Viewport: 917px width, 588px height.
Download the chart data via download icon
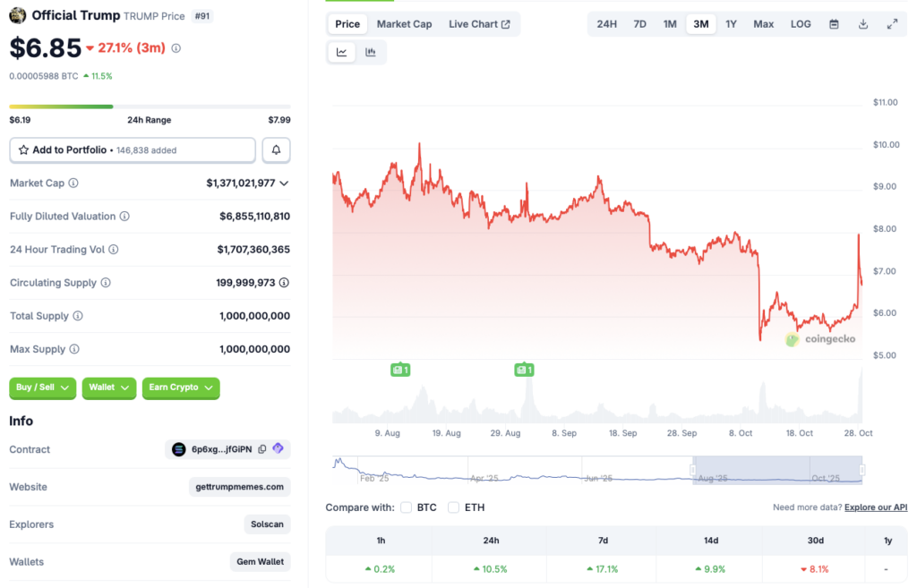click(862, 24)
